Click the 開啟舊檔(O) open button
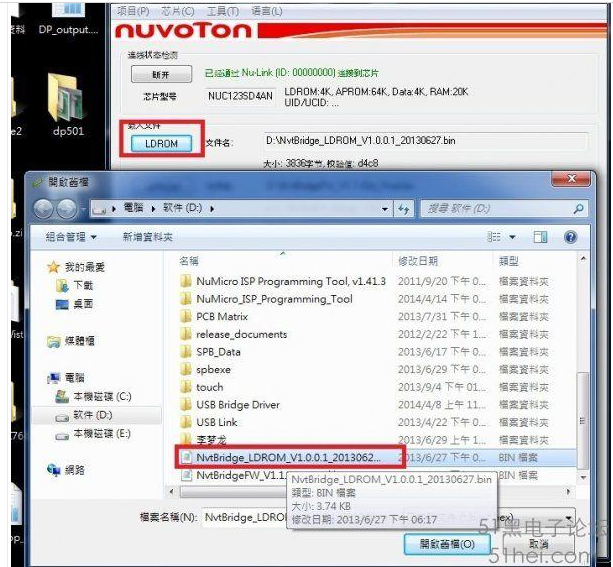 point(447,544)
